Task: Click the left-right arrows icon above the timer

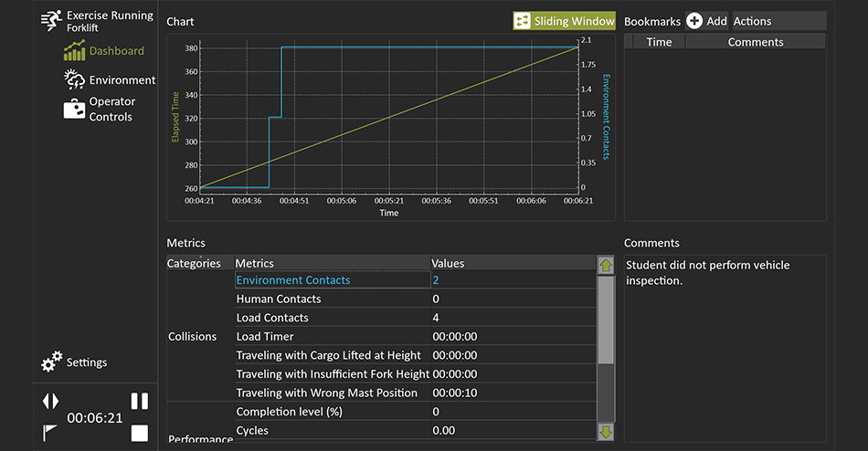Action: coord(50,401)
